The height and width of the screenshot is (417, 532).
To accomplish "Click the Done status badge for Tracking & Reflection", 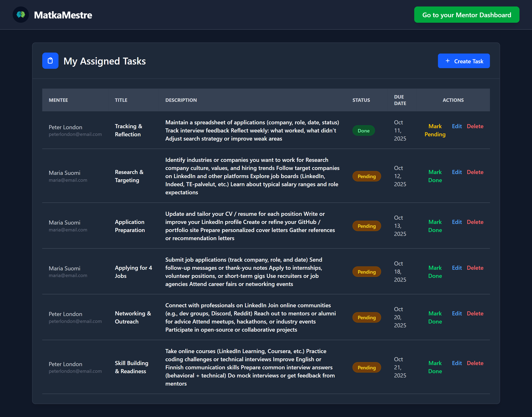I will [363, 131].
